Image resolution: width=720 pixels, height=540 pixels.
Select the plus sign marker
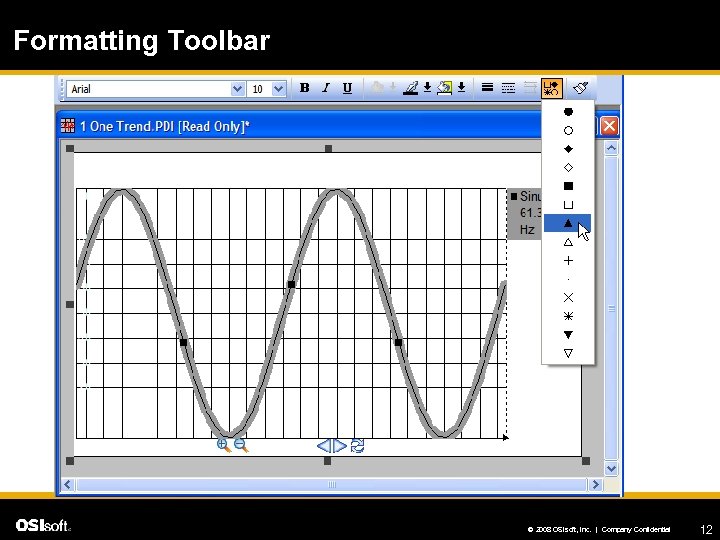coord(568,261)
